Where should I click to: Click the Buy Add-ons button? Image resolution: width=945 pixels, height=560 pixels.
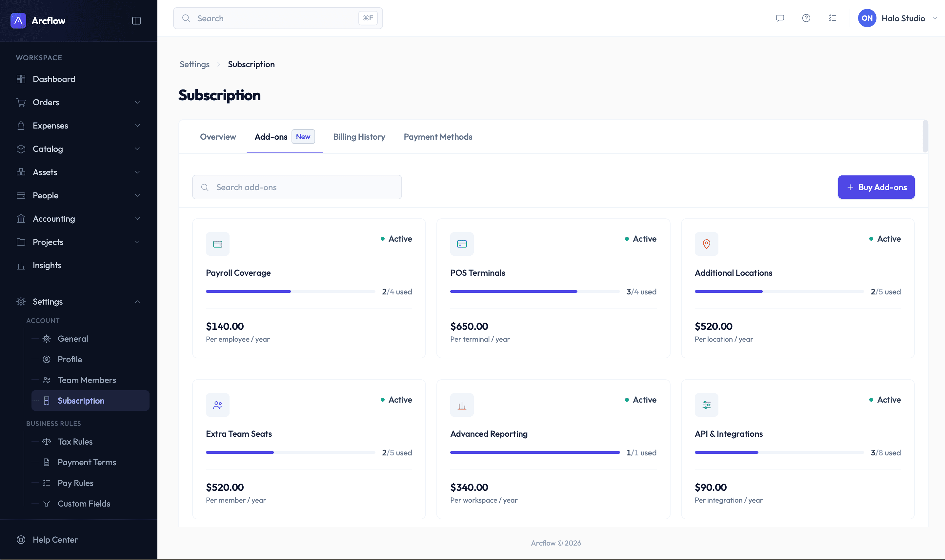(876, 187)
